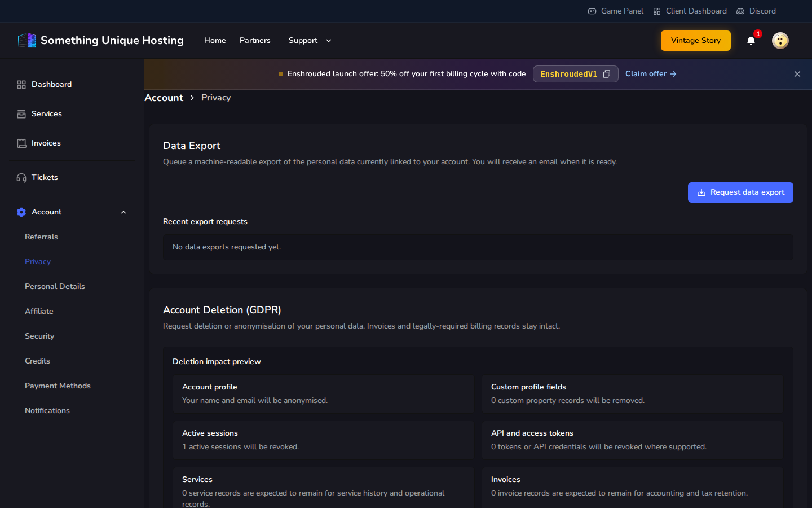Open the notifications bell icon
Viewport: 812px width, 508px height.
(751, 40)
